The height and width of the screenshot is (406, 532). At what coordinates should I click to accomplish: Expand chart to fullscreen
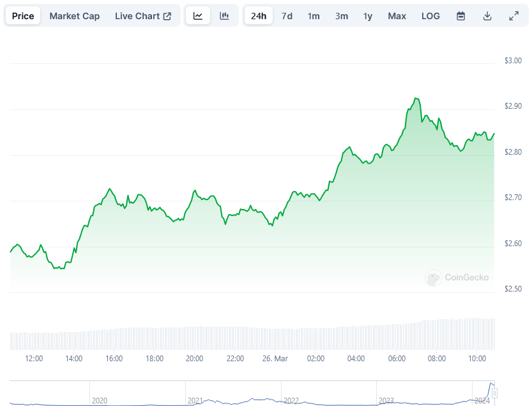coord(513,16)
